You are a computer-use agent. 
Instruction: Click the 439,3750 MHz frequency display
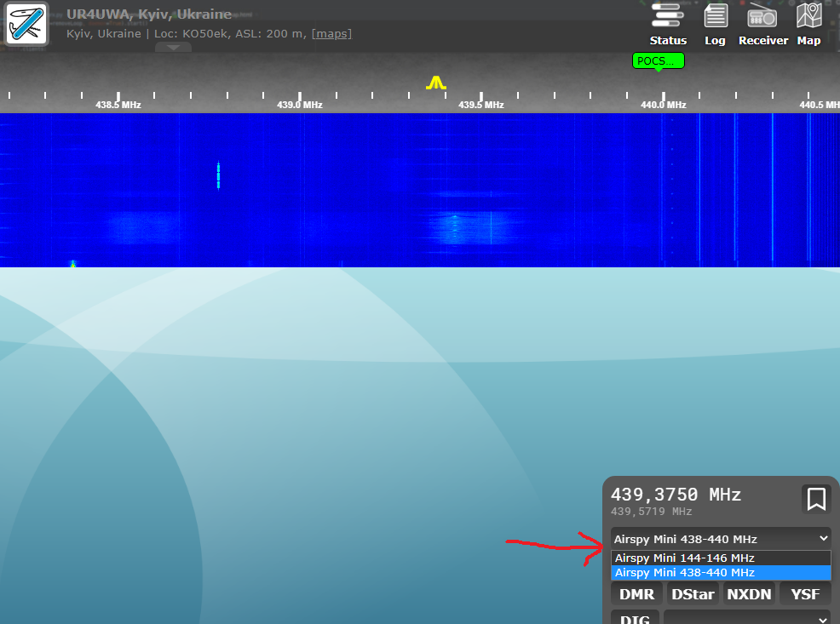(676, 495)
